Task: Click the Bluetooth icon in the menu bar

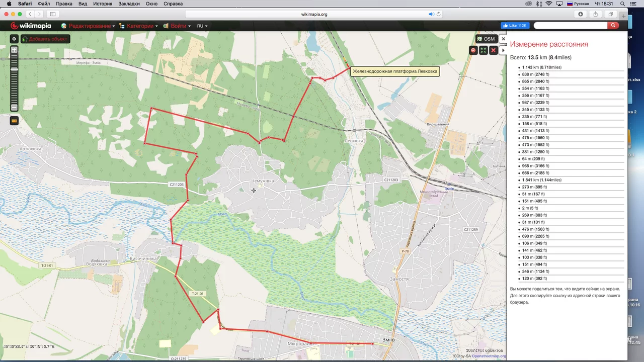Action: [x=539, y=4]
